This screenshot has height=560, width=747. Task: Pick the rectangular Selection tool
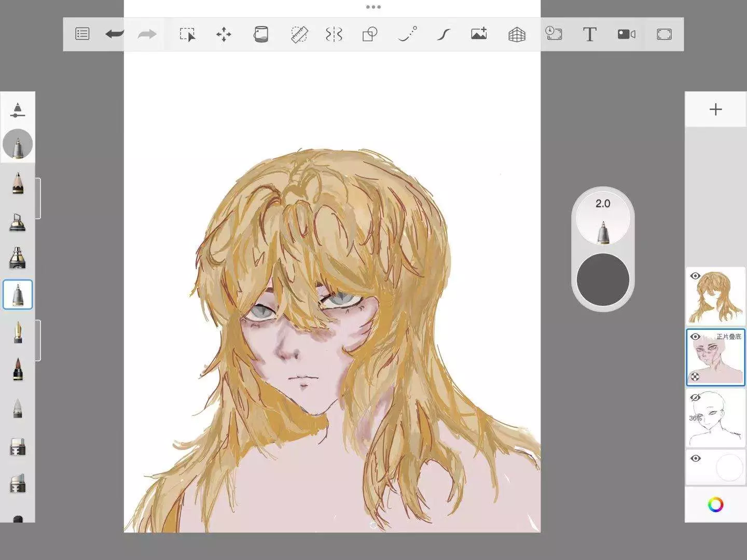point(187,34)
